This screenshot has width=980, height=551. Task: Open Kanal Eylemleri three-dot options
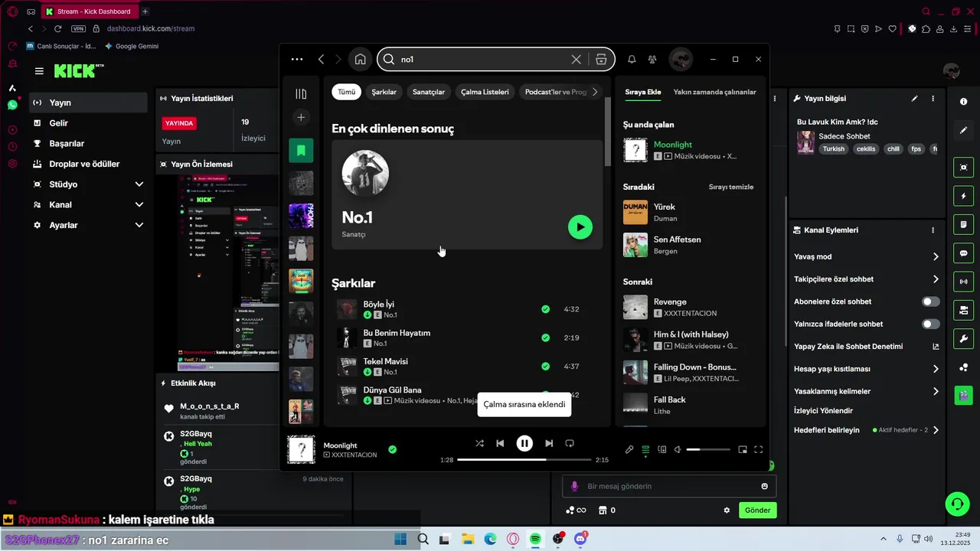point(933,230)
